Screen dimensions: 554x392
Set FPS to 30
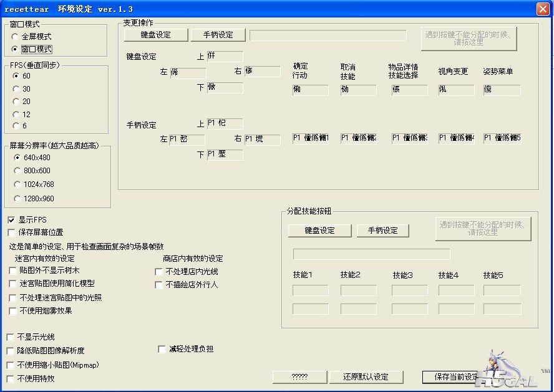point(16,89)
